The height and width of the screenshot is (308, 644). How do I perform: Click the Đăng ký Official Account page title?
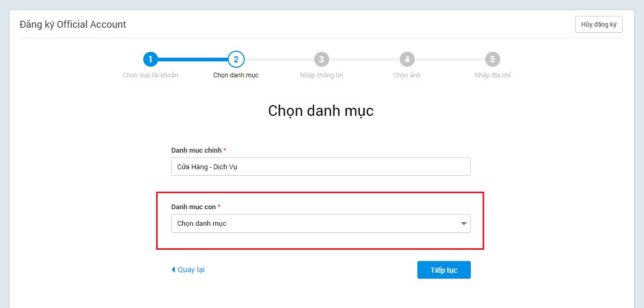[73, 25]
